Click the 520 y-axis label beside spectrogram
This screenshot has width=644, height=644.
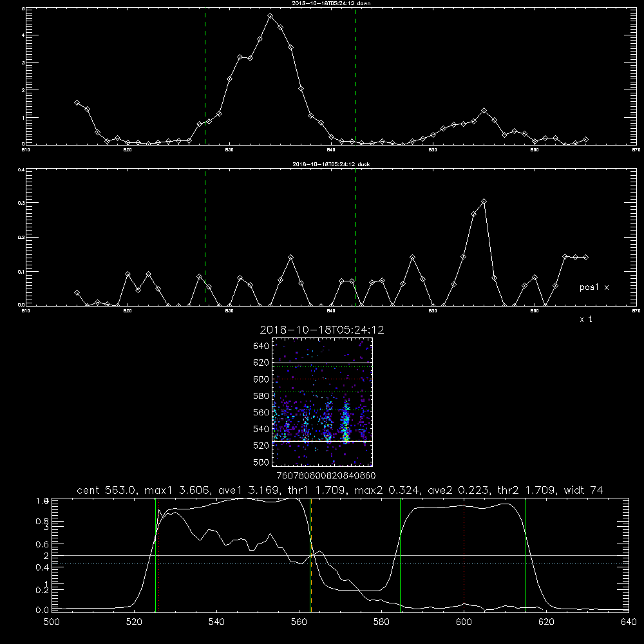coord(261,446)
